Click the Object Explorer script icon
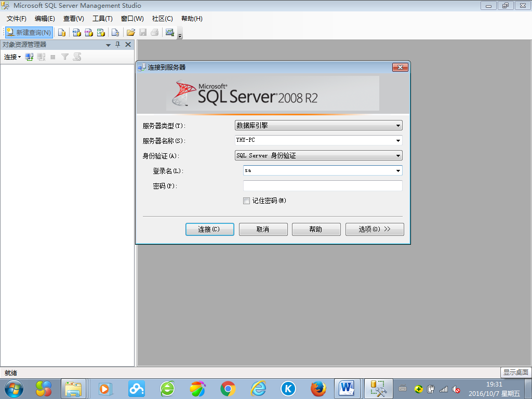The image size is (532, 399). tap(77, 57)
